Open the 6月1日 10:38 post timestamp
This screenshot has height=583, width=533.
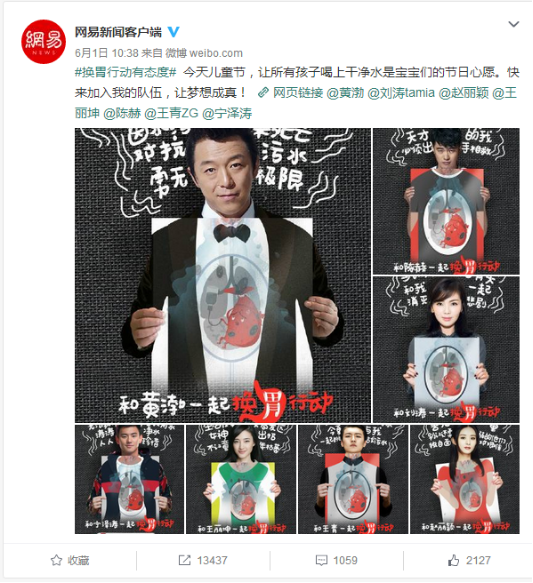click(x=107, y=53)
